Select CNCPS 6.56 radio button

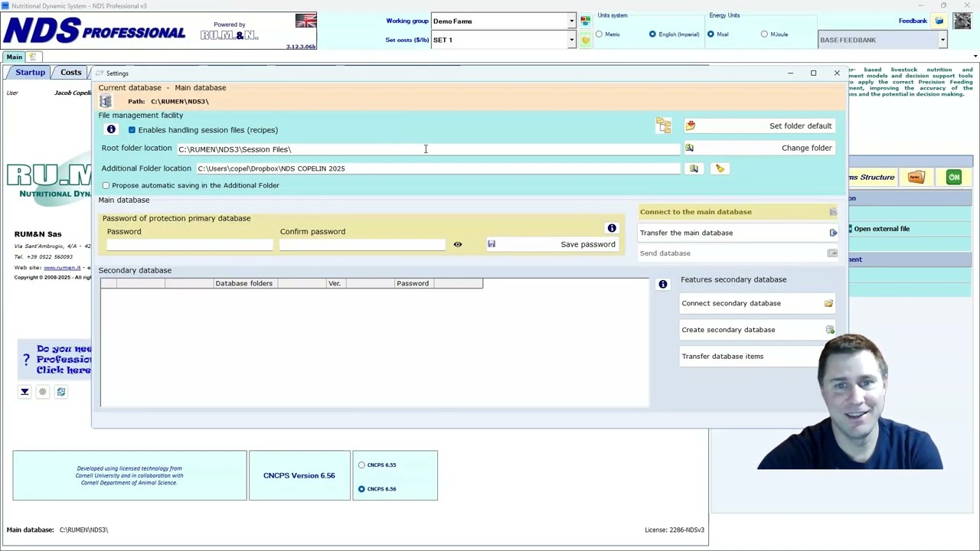tap(361, 488)
